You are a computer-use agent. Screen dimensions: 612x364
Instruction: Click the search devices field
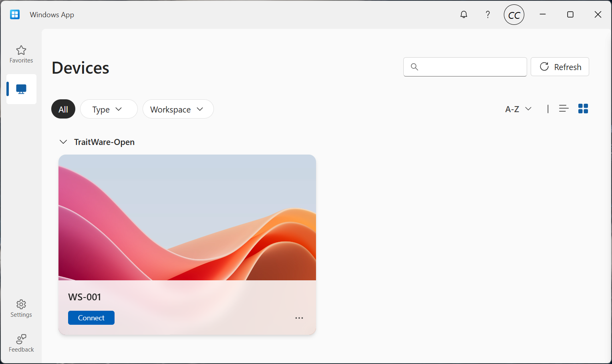click(465, 67)
